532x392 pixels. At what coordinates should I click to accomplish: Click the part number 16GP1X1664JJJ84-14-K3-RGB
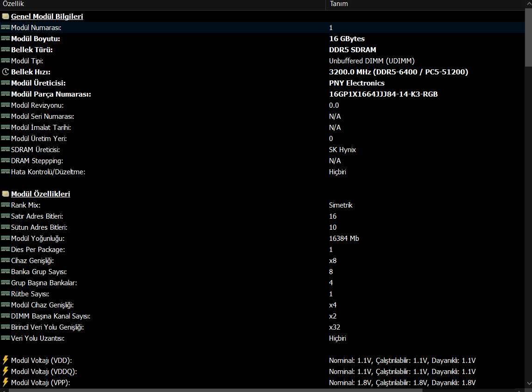tap(383, 94)
